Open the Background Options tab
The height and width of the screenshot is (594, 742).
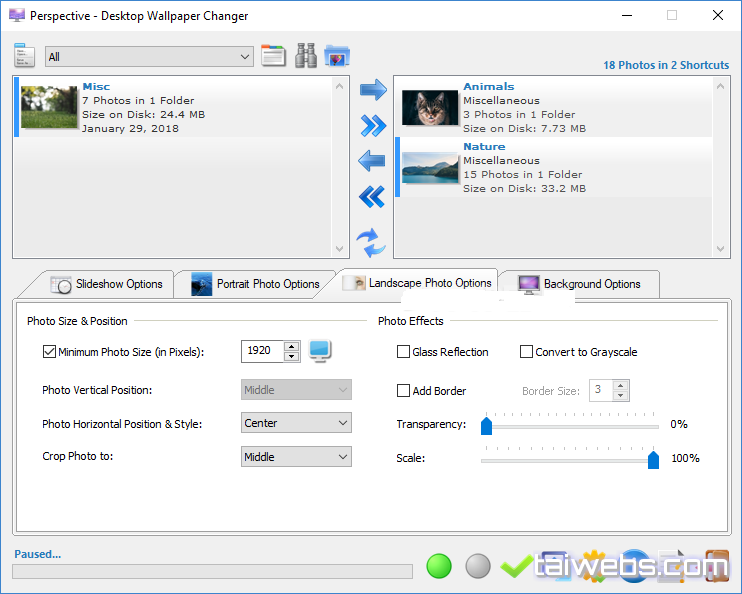click(x=580, y=284)
